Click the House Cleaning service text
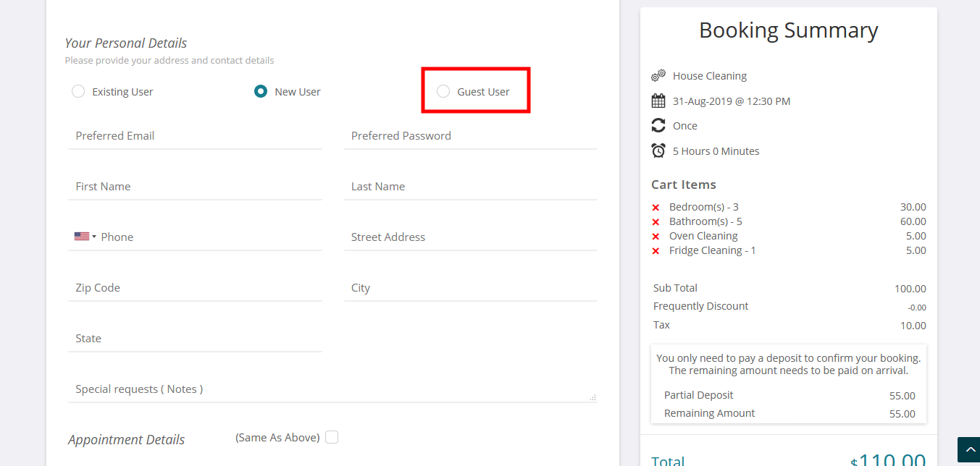The height and width of the screenshot is (466, 980). coord(710,76)
